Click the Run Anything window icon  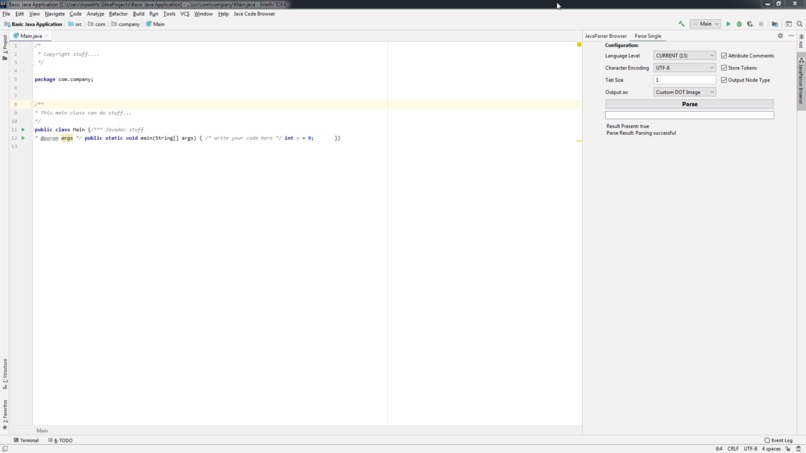pyautogui.click(x=789, y=24)
